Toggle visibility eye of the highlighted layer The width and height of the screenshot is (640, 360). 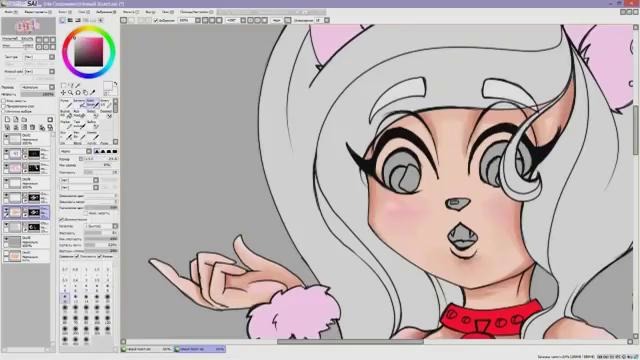click(6, 210)
